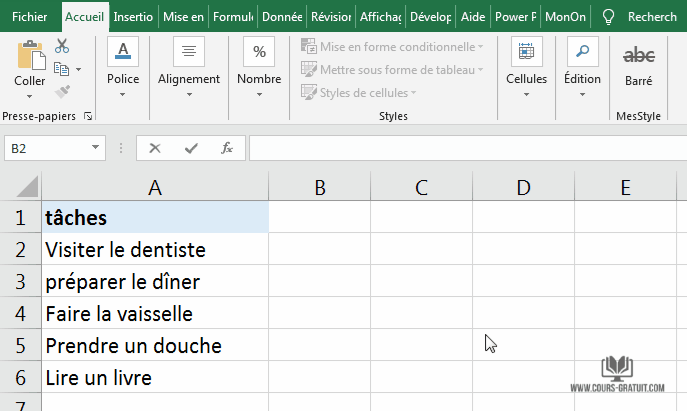Open the Name Box dropdown arrow
687x411 pixels.
pyautogui.click(x=95, y=148)
